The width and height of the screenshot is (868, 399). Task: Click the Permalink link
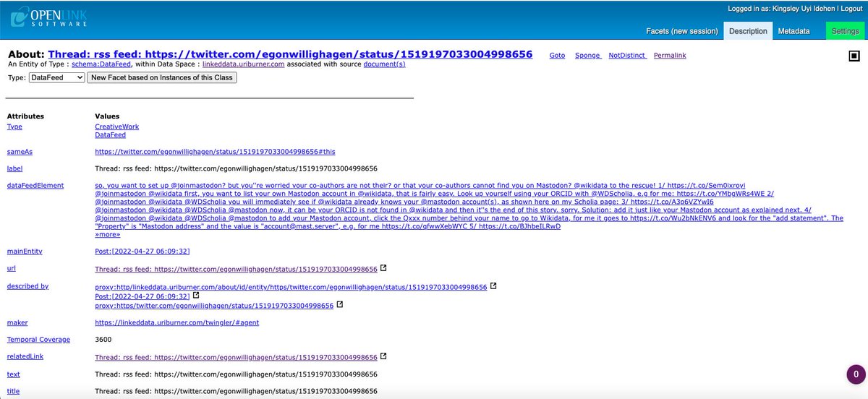pos(670,56)
